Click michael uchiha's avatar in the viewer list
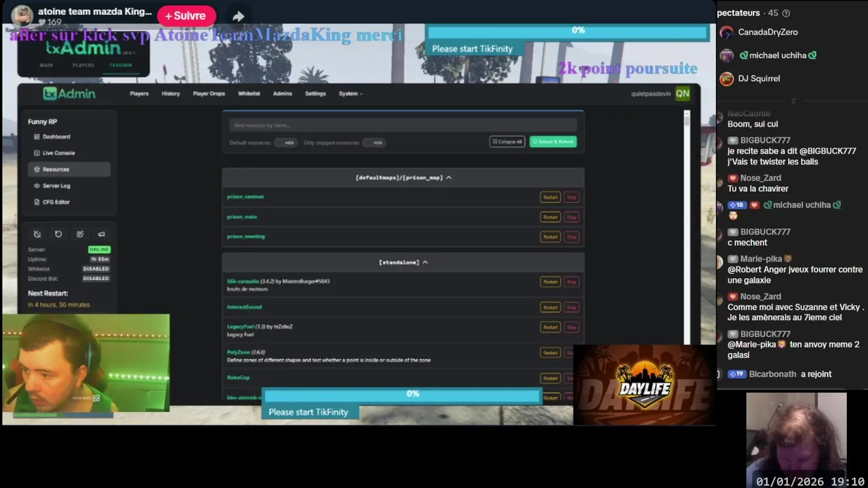 [x=726, y=56]
